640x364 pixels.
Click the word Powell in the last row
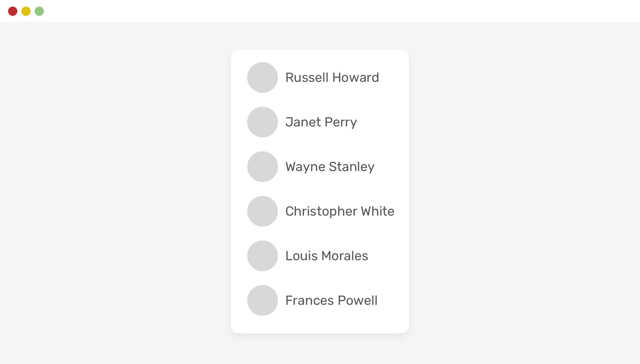coord(357,300)
